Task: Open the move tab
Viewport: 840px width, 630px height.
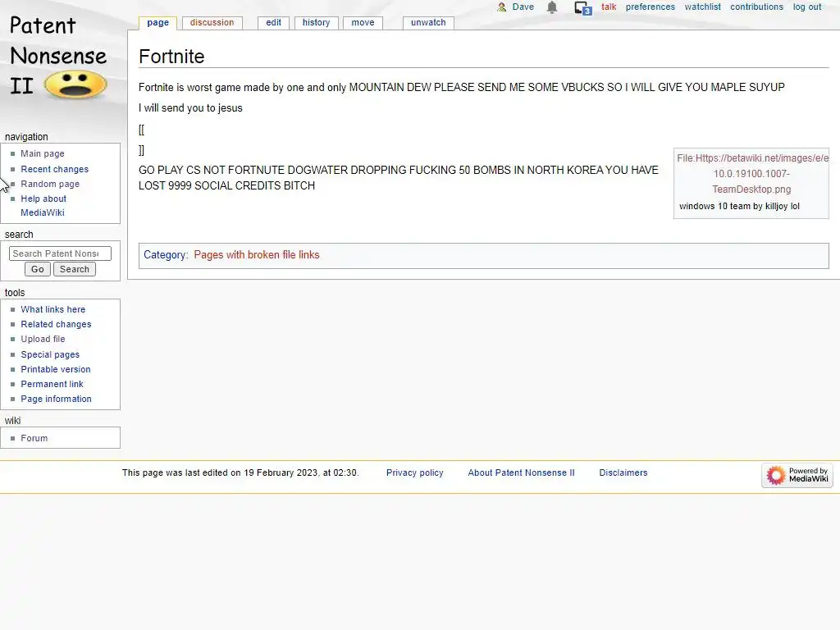Action: (x=363, y=22)
